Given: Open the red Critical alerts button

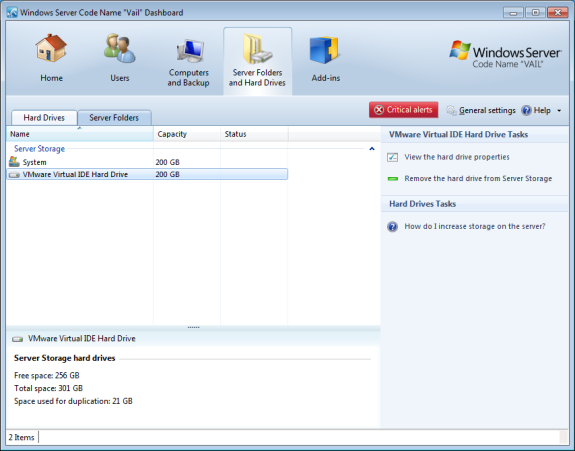Looking at the screenshot, I should point(403,110).
